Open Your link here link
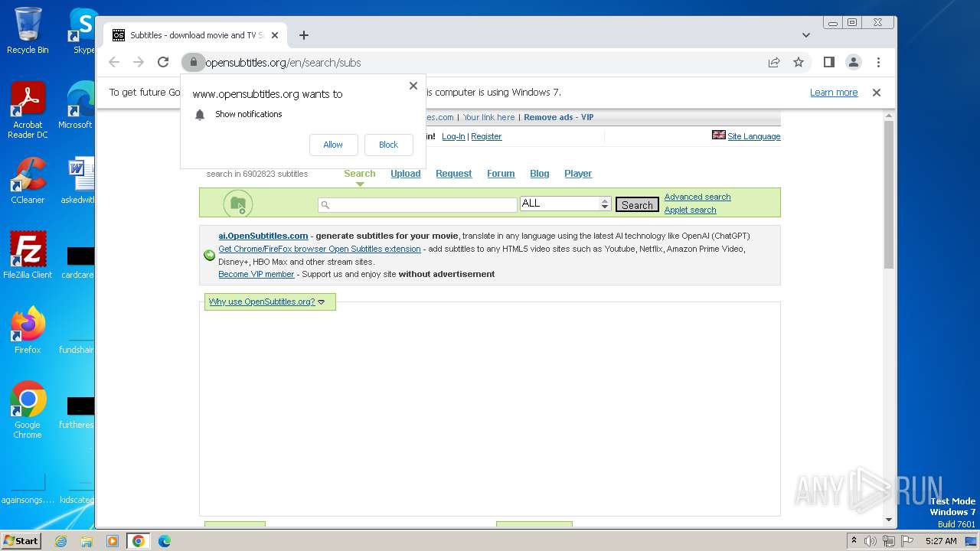The height and width of the screenshot is (551, 980). click(488, 117)
